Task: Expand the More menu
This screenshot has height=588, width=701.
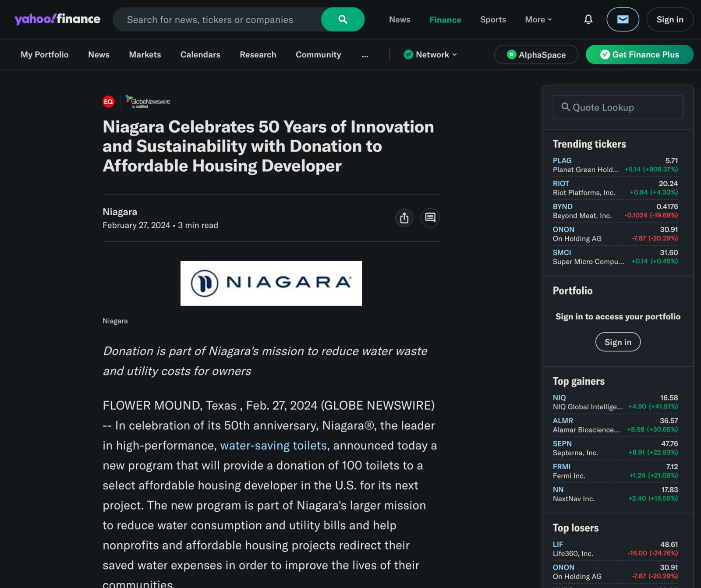Action: (x=538, y=19)
